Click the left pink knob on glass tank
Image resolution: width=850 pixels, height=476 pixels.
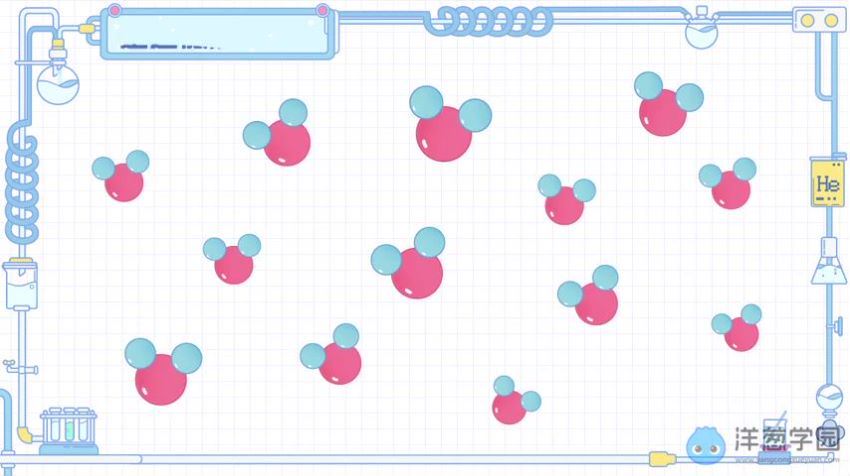pyautogui.click(x=115, y=11)
